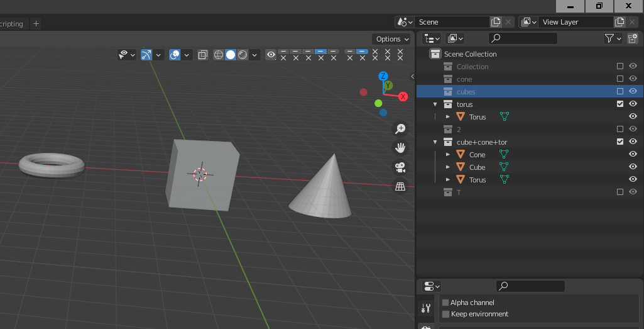644x329 pixels.
Task: Click the New Collection icon in Outliner
Action: click(x=633, y=38)
